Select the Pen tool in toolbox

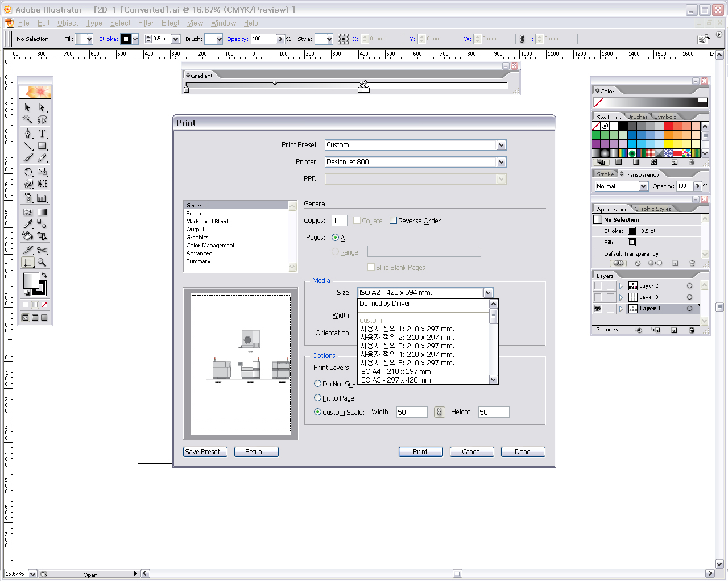point(28,134)
